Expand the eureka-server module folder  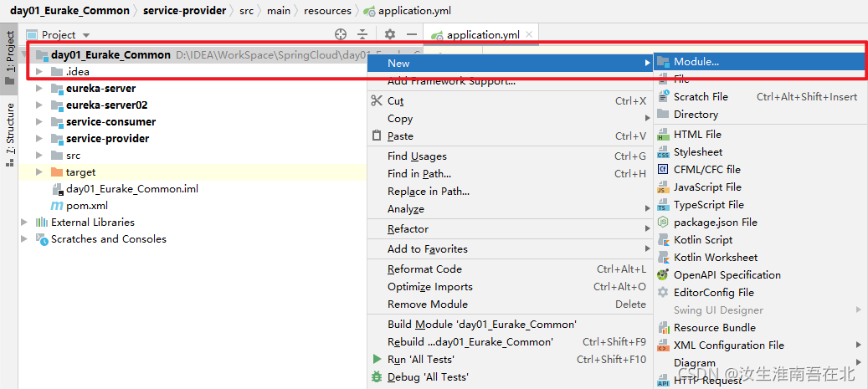tap(39, 89)
